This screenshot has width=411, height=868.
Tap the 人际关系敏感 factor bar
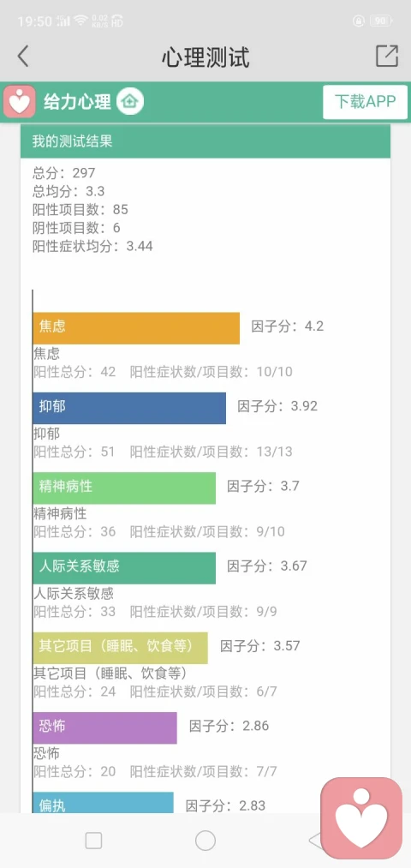[124, 568]
